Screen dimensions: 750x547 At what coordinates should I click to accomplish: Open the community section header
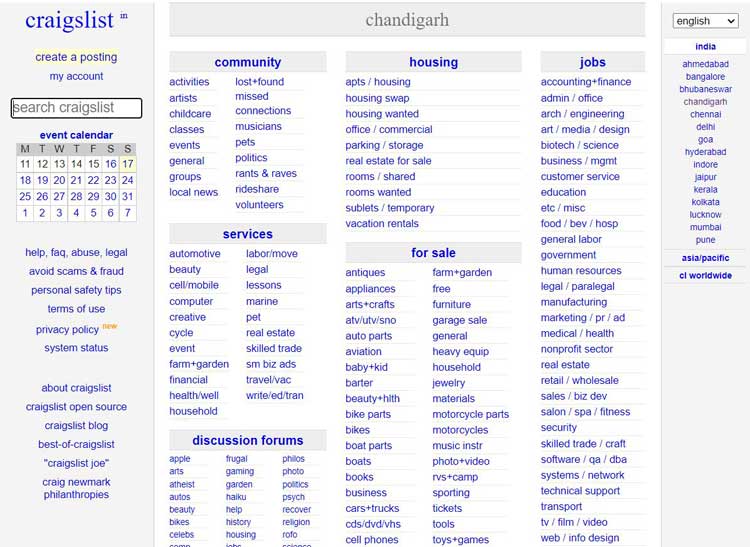(248, 62)
